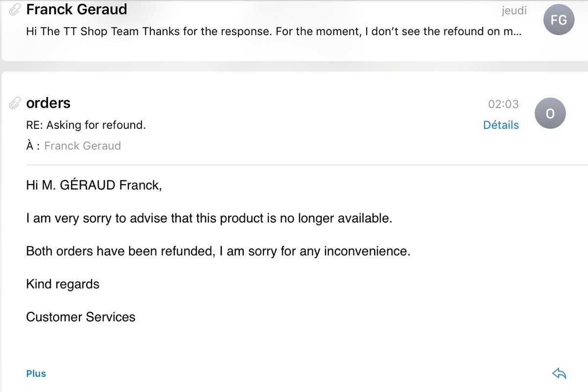Image resolution: width=588 pixels, height=392 pixels.
Task: Click the jeudi date label
Action: point(514,10)
